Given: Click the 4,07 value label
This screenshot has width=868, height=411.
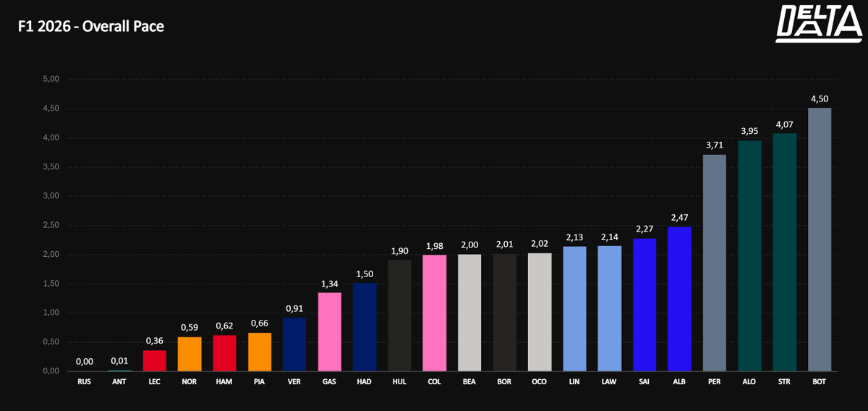Looking at the screenshot, I should click(x=785, y=124).
